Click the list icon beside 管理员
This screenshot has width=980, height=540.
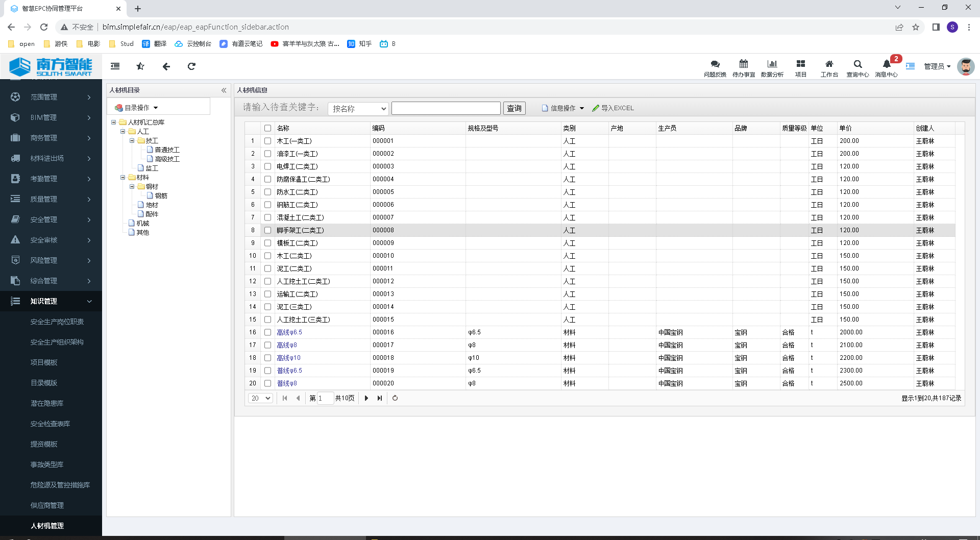click(x=911, y=66)
